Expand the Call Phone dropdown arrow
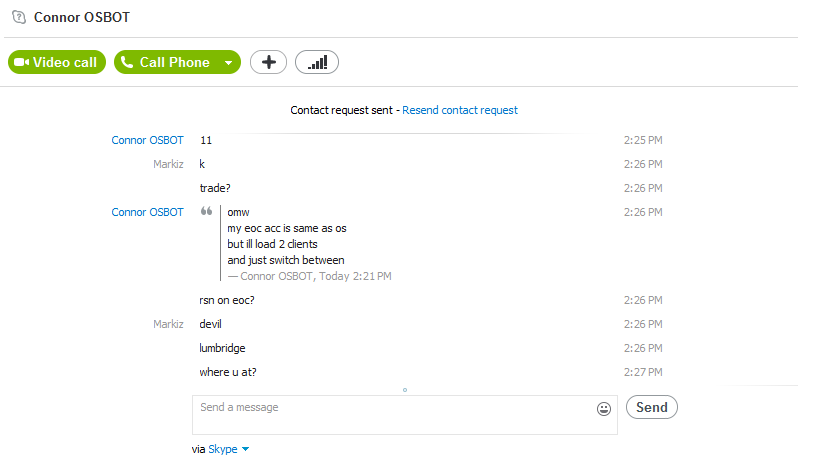819x462 pixels. point(229,63)
